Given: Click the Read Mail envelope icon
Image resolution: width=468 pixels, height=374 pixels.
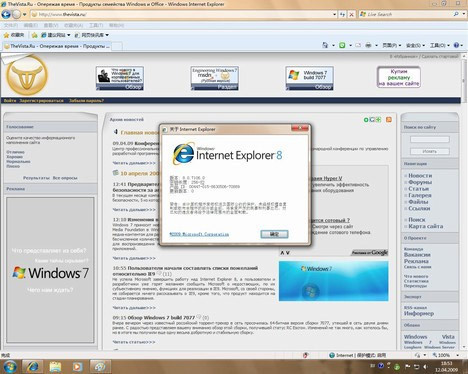Looking at the screenshot, I should [x=358, y=45].
